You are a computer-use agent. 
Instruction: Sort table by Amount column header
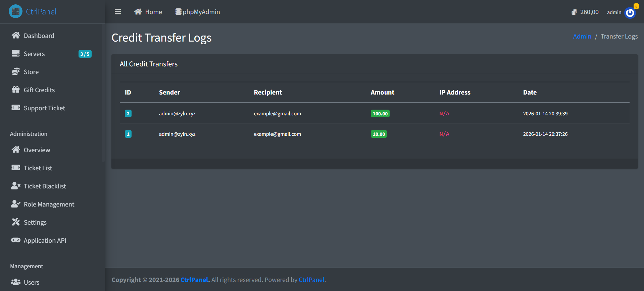pyautogui.click(x=382, y=93)
